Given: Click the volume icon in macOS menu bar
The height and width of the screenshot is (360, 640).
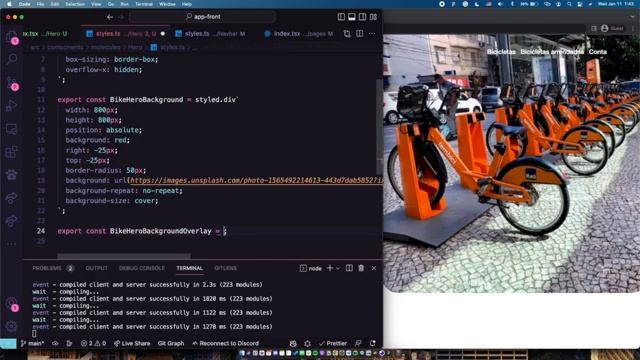Looking at the screenshot, I should 500,4.
